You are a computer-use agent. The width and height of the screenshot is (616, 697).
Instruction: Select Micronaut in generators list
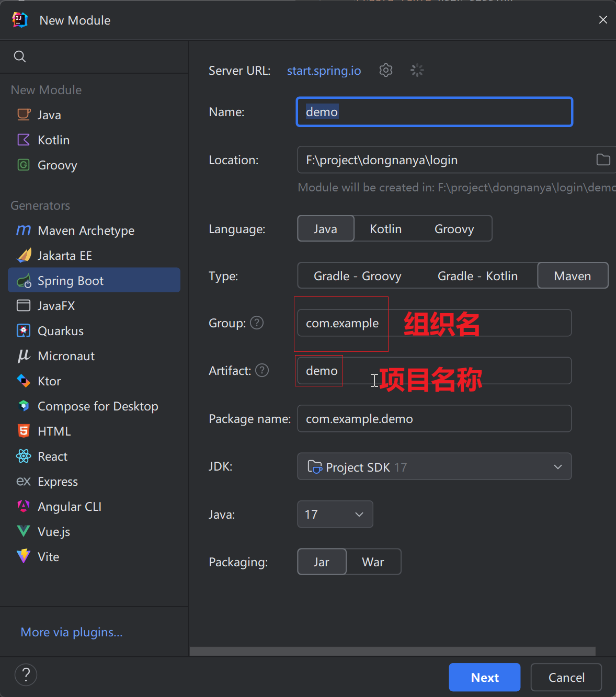[x=94, y=356]
